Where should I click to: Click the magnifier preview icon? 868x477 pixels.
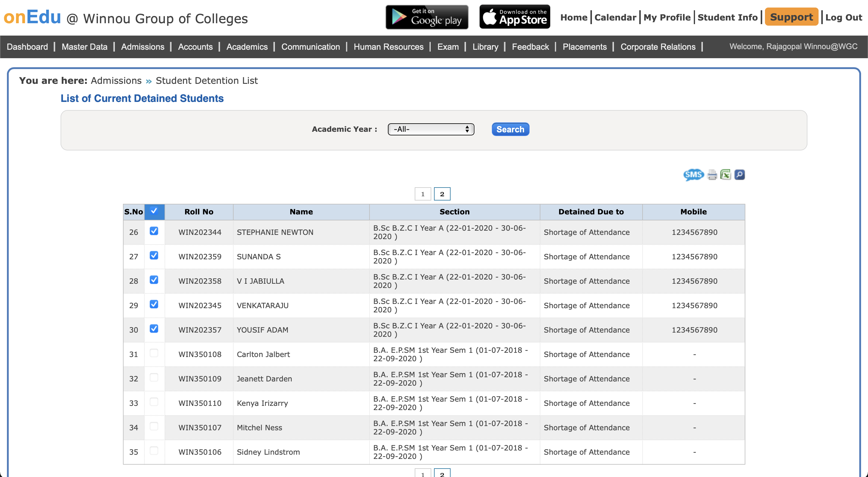pyautogui.click(x=739, y=175)
